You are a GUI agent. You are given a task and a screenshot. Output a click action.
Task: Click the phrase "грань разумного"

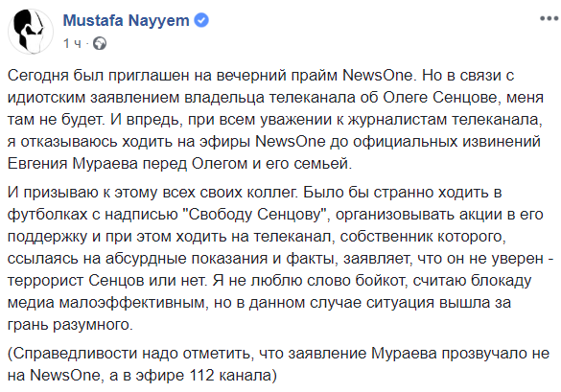pos(70,325)
